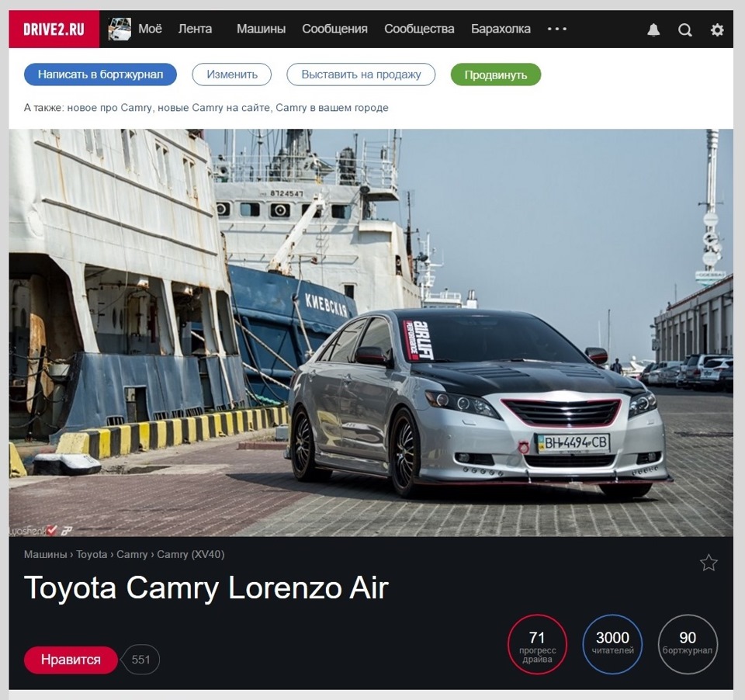Click the Машины breadcrumb link

46,554
